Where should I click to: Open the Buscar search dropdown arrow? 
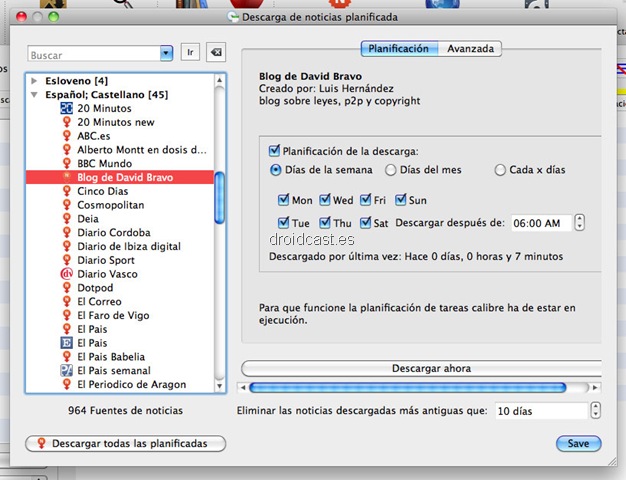[x=166, y=54]
